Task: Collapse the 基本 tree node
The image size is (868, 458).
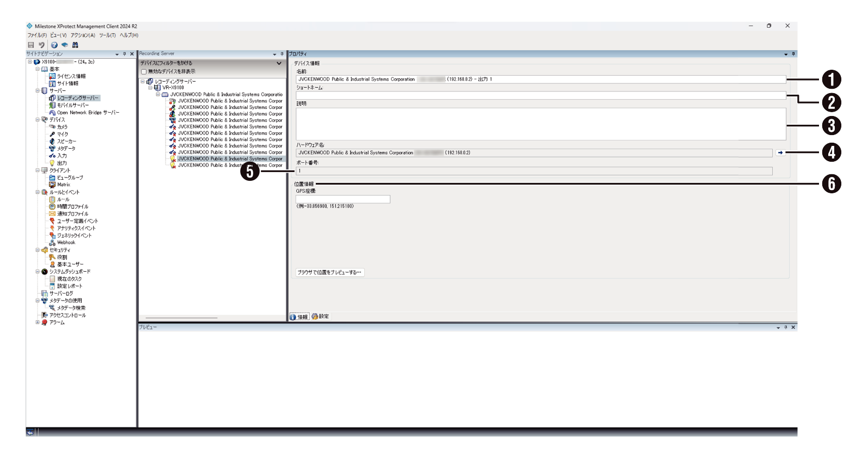Action: coord(38,69)
